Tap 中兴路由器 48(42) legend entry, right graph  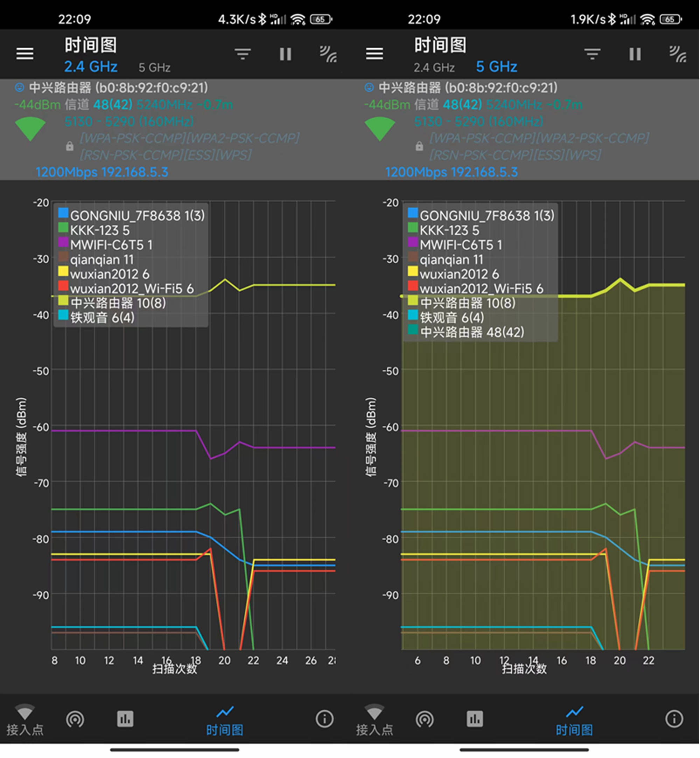(x=471, y=332)
